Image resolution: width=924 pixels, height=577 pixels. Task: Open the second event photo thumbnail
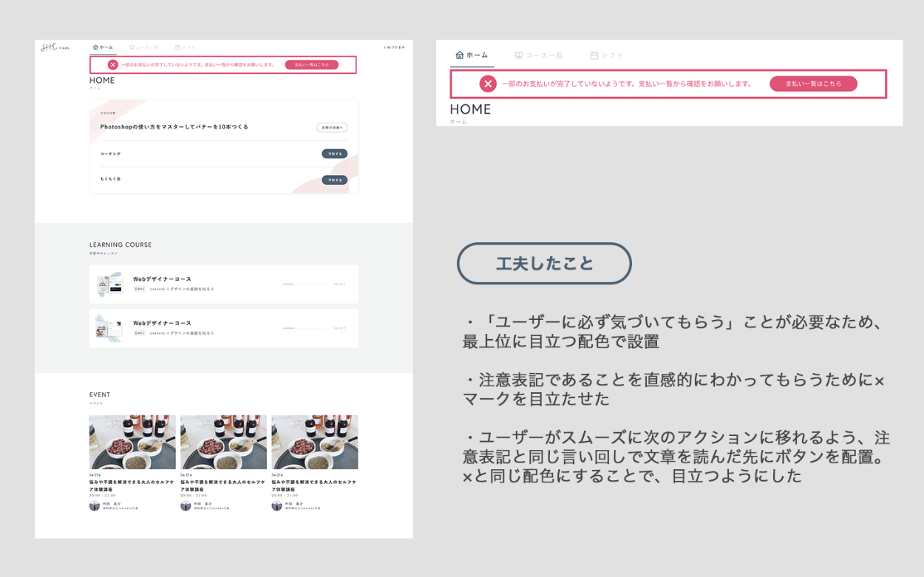point(223,442)
